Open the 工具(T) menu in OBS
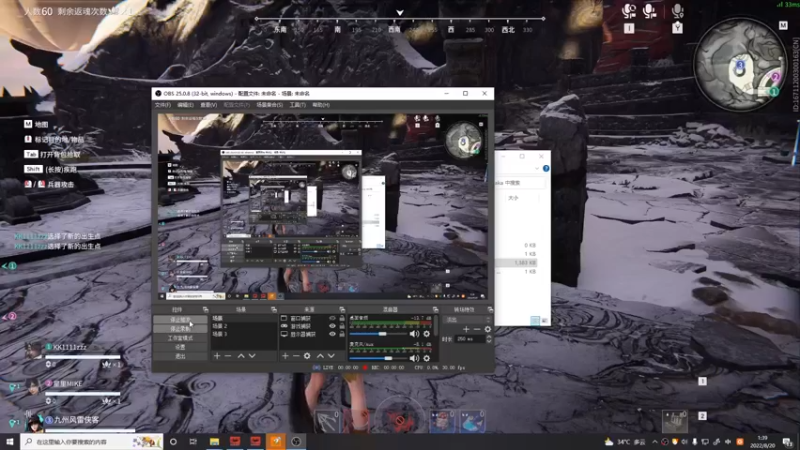This screenshot has height=450, width=800. 297,105
